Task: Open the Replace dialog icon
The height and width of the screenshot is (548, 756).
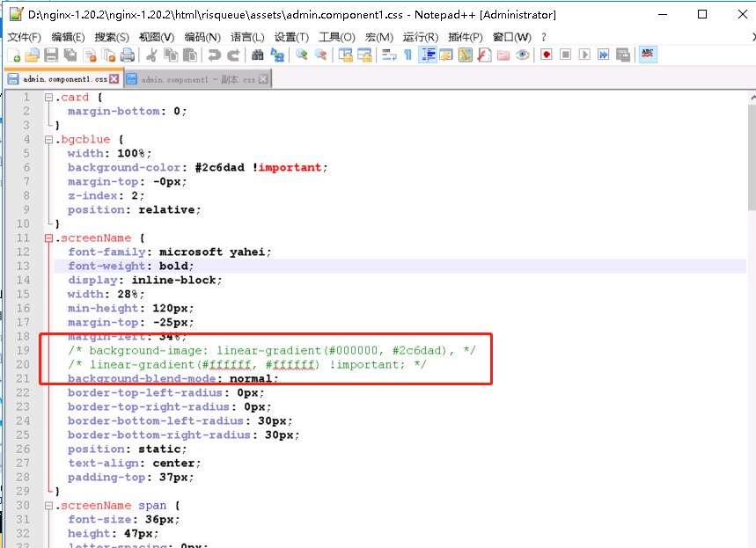Action: (276, 55)
